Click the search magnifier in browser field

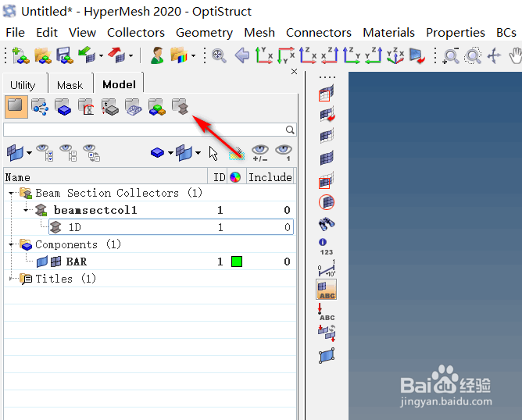click(290, 130)
